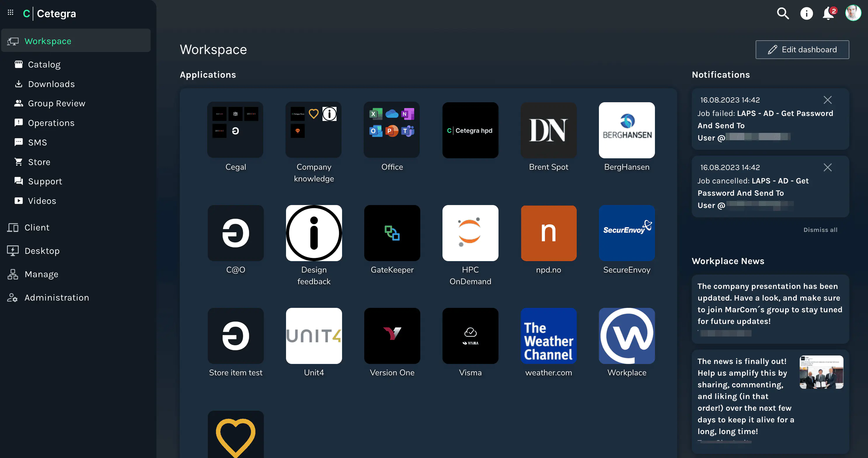This screenshot has width=868, height=458.
Task: Launch the Unit4 application icon
Action: point(314,336)
